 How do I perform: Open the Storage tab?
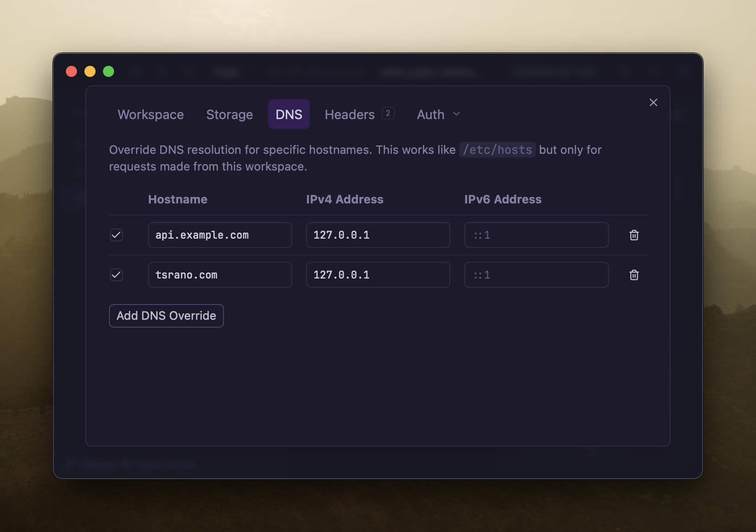click(230, 114)
